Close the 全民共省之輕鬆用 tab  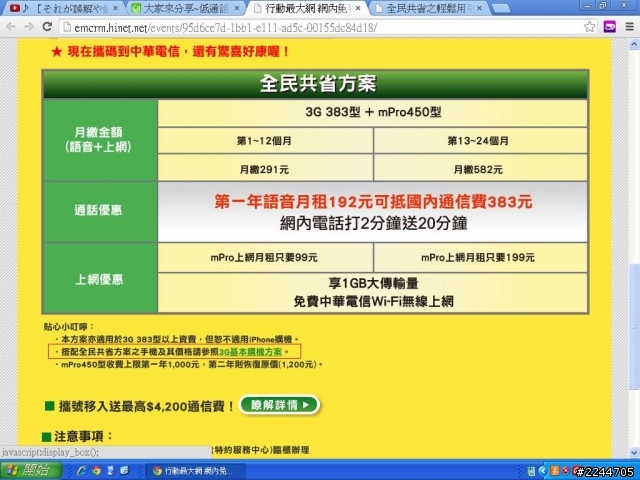[x=479, y=8]
